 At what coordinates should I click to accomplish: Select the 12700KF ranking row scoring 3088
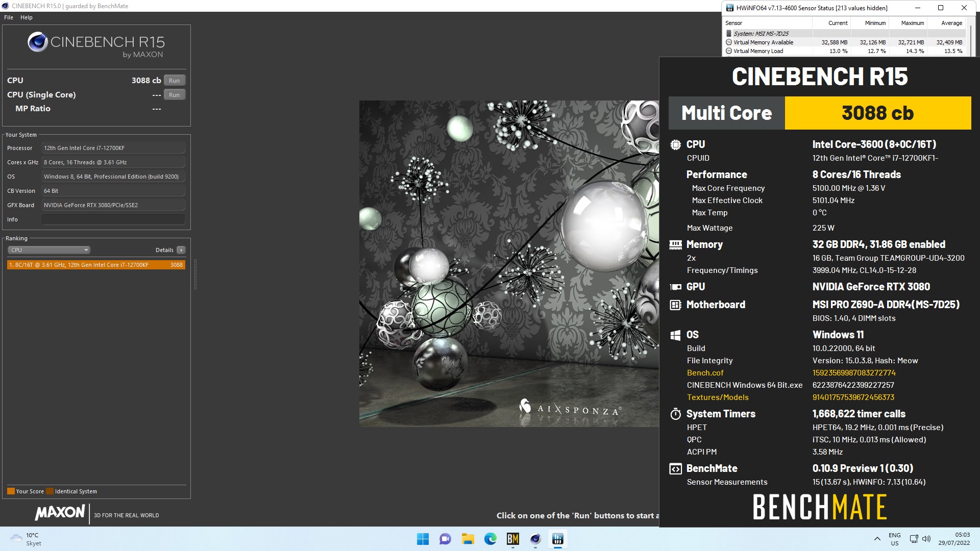(96, 265)
